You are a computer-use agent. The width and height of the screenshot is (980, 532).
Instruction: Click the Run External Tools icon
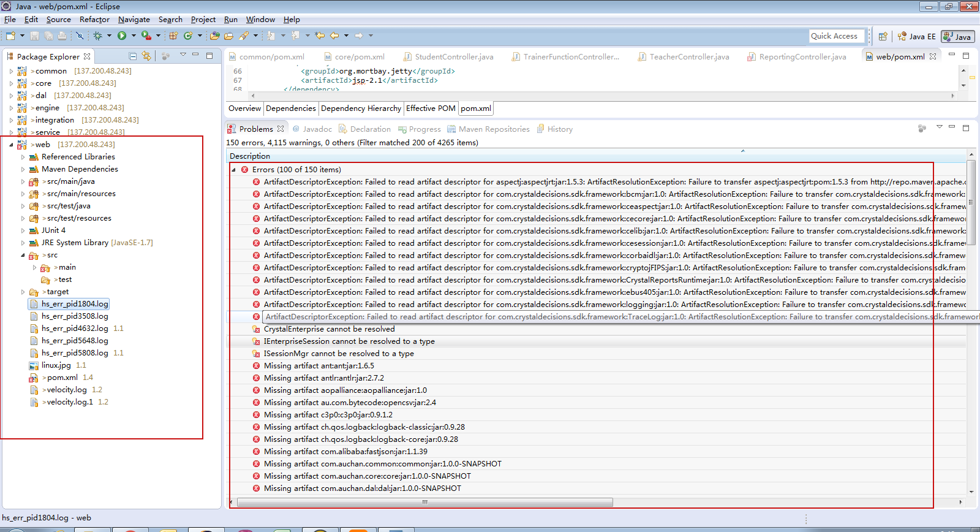(146, 36)
